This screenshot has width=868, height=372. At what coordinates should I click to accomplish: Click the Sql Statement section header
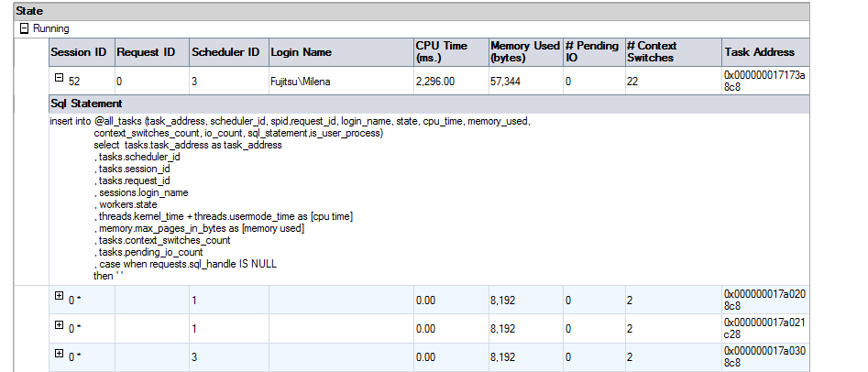(86, 104)
